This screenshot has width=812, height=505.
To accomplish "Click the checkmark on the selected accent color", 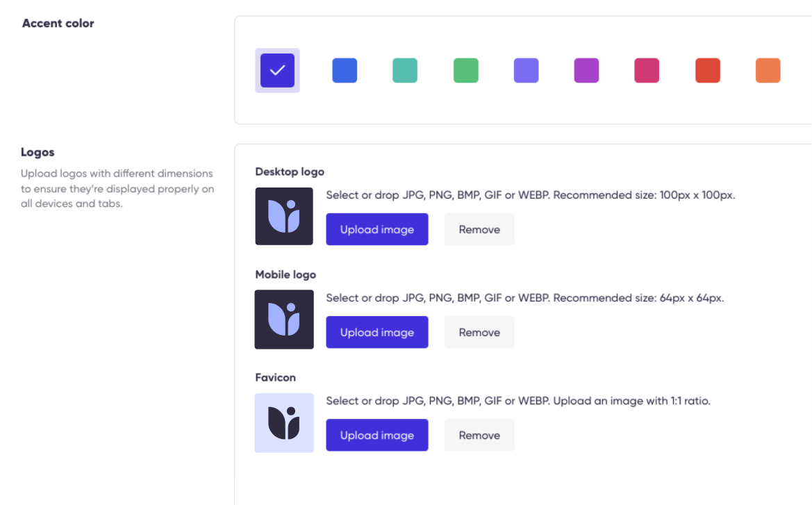I will tap(277, 69).
